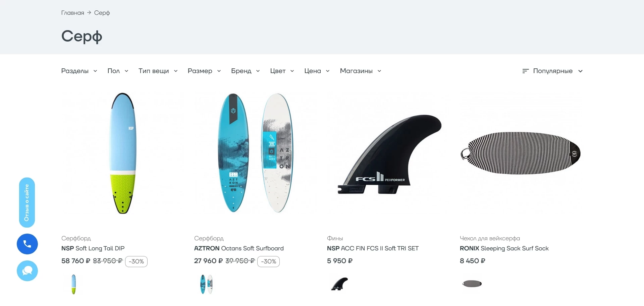644x306 pixels.
Task: Select the FCS fin small thumbnail
Action: tap(339, 284)
